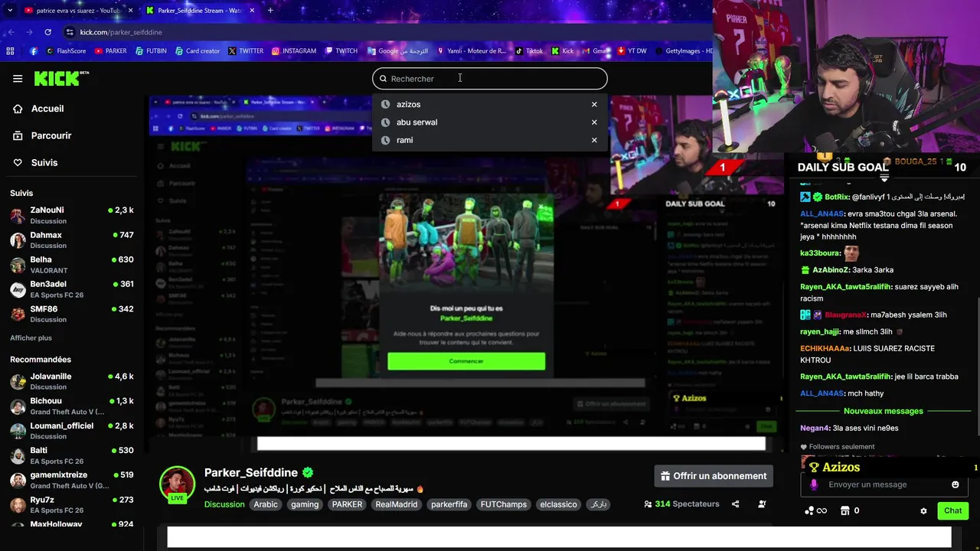The image size is (980, 551).
Task: Open ZaNouNi followed channel
Action: (x=73, y=215)
